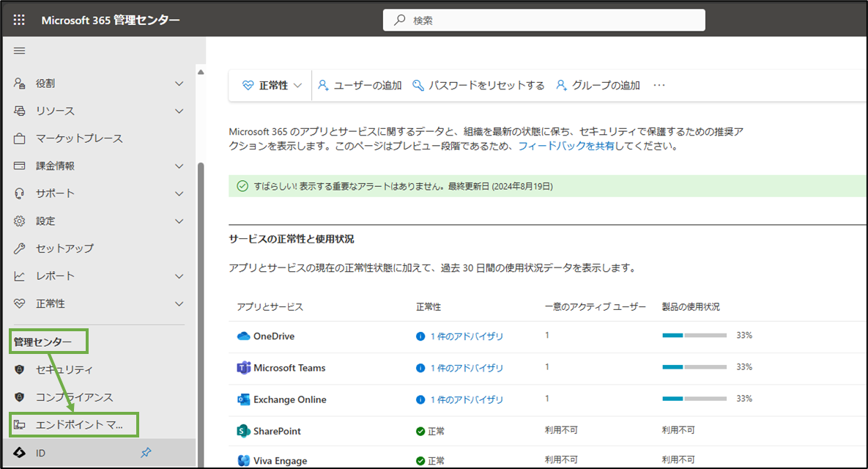Image resolution: width=868 pixels, height=469 pixels.
Task: Click the SharePoint 正常 status
Action: [430, 431]
